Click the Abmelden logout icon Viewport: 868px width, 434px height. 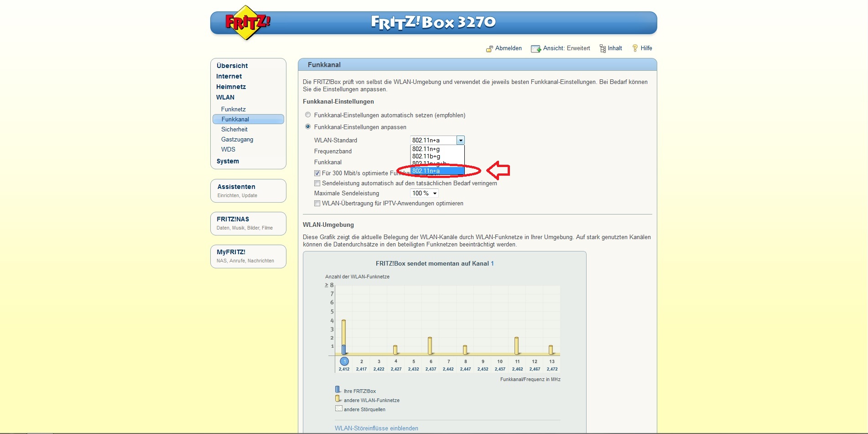(489, 48)
